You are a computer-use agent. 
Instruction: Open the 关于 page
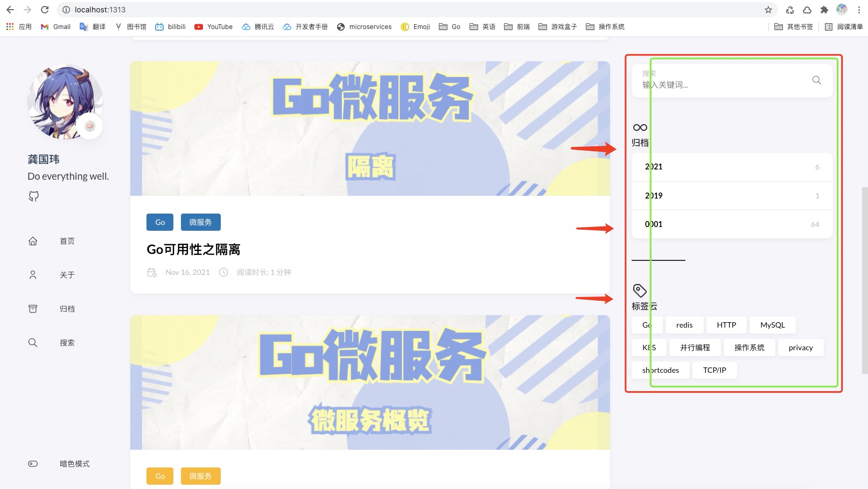pyautogui.click(x=67, y=275)
